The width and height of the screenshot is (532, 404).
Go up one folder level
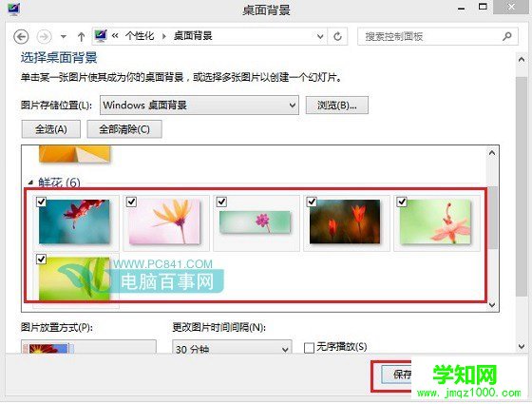81,37
